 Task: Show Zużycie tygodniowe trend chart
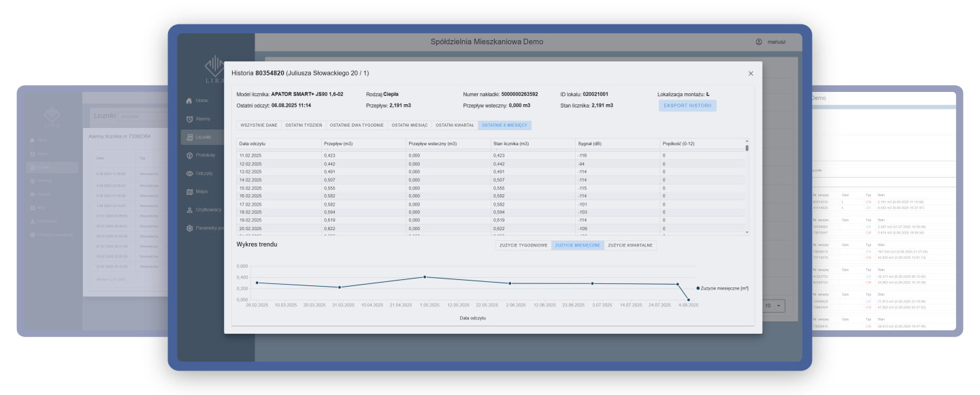[x=523, y=245]
